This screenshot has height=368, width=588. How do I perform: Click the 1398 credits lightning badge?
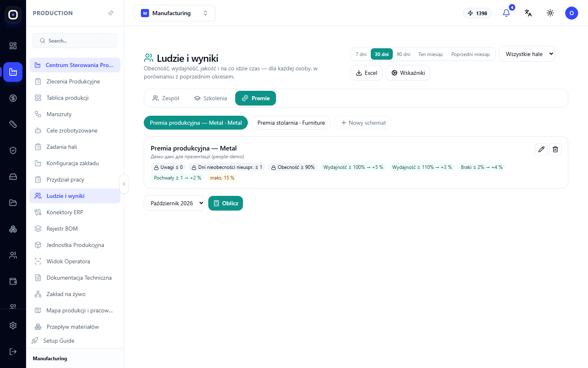click(477, 13)
